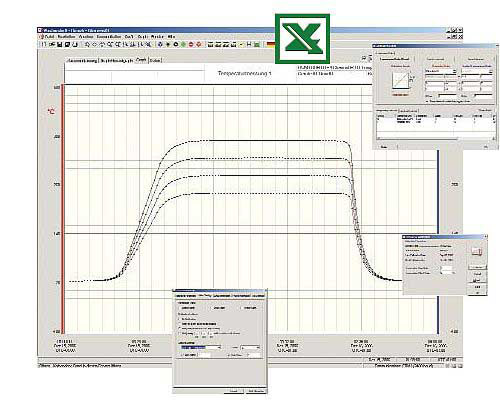Open the Datei menu
Screen dimensions: 500x400
coord(49,37)
